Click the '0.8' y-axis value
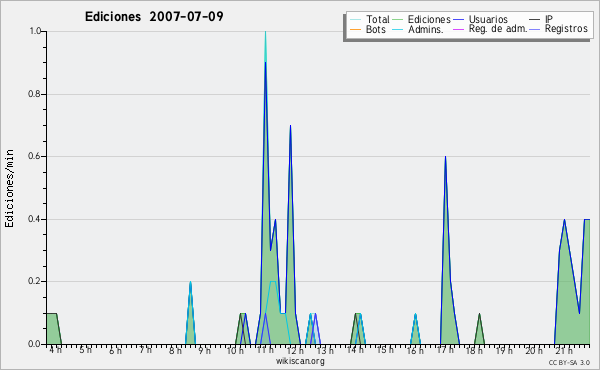This screenshot has width=600, height=370. point(35,94)
